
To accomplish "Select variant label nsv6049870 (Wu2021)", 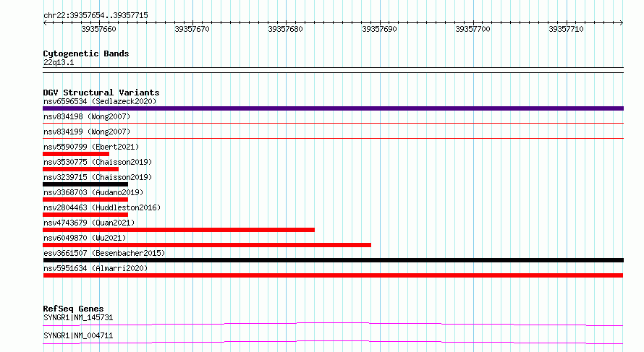I will [85, 238].
